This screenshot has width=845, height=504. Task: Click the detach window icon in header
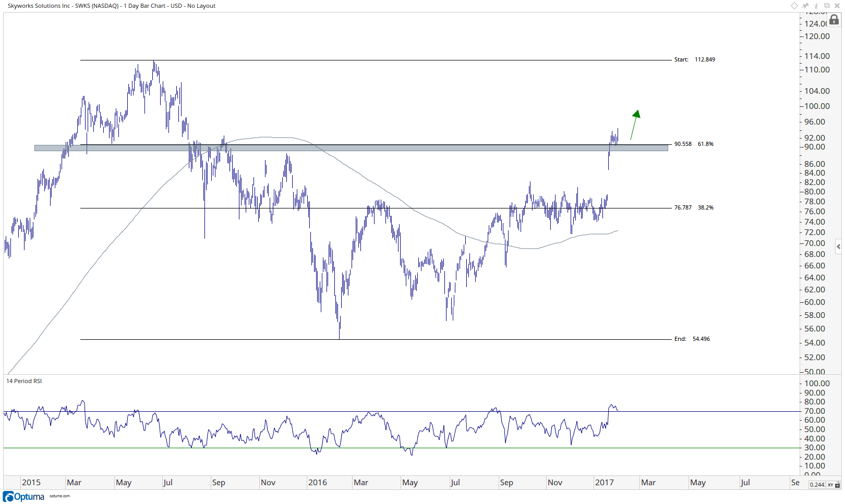click(827, 6)
